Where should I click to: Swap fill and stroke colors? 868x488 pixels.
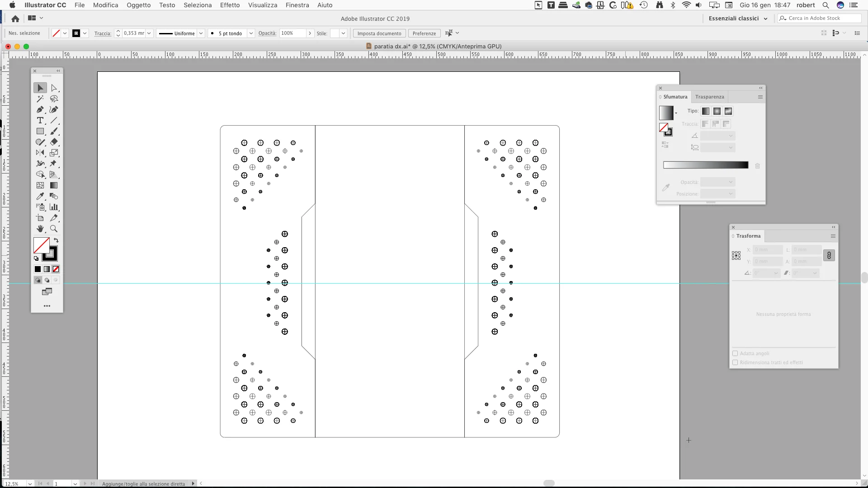[56, 240]
